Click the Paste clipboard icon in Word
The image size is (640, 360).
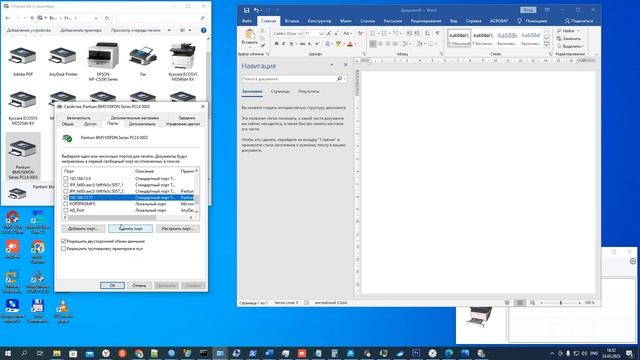pos(249,34)
